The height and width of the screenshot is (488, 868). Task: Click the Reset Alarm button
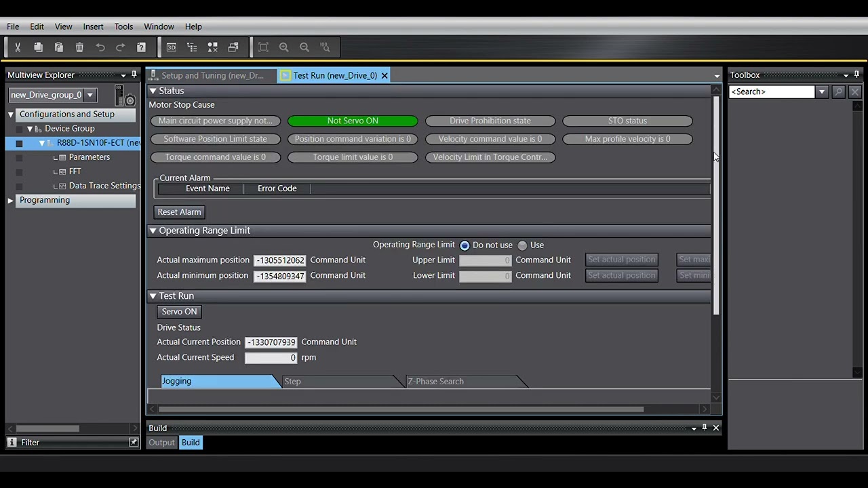[179, 212]
